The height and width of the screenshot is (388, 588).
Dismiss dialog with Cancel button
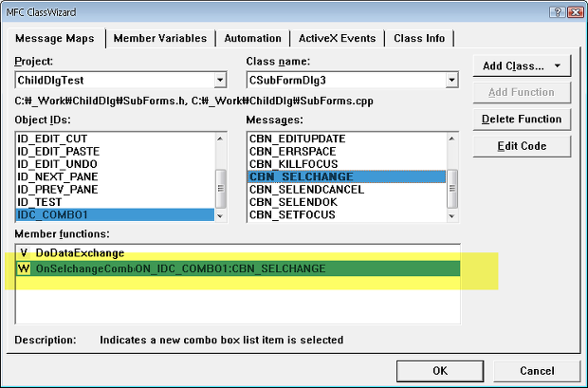(537, 371)
